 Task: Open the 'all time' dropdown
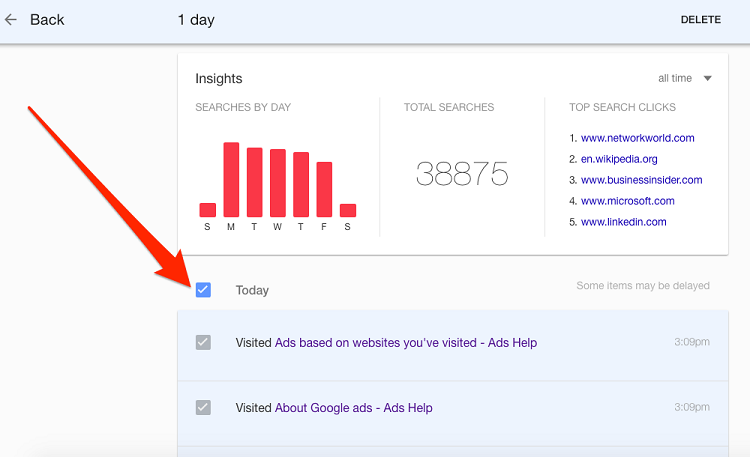tap(685, 79)
